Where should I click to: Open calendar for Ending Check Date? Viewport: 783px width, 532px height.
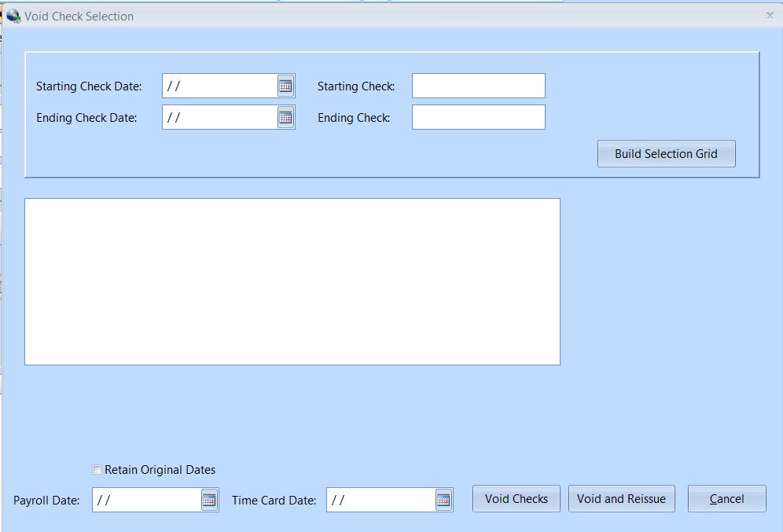(285, 117)
